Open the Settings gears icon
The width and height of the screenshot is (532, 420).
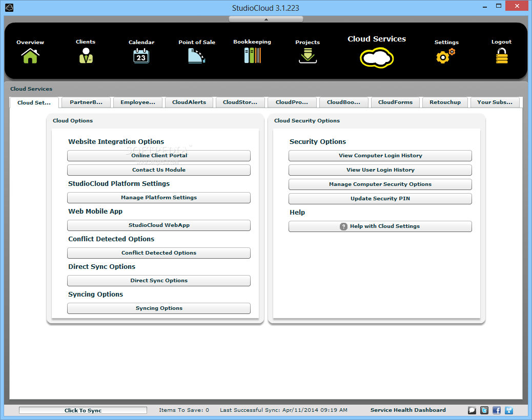tap(446, 56)
